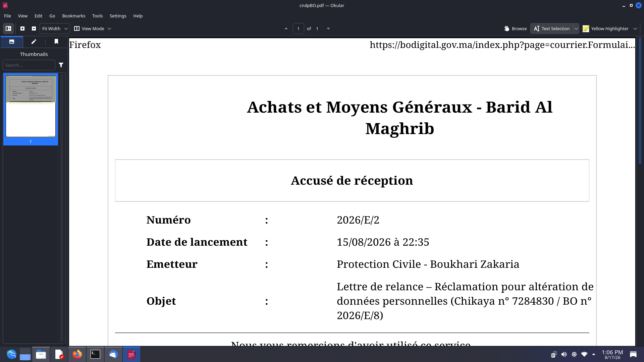Viewport: 644px width, 362px height.
Task: Open the View Mode dropdown
Action: (93, 28)
